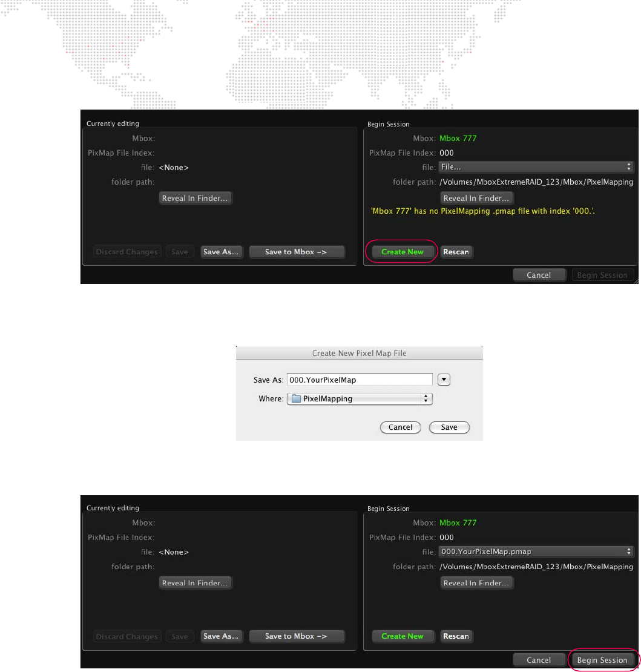Click Rescan in the bottom panel
641x672 pixels.
[x=456, y=636]
